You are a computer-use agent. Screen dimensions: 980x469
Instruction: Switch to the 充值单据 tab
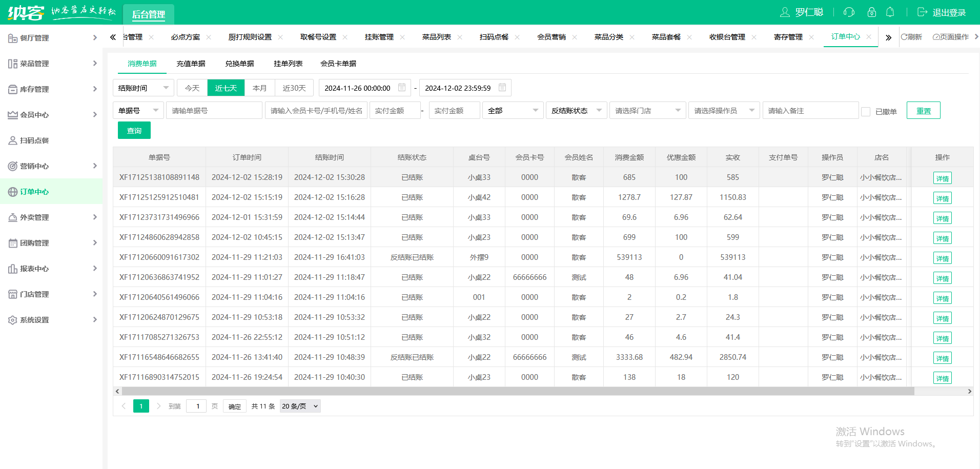click(x=191, y=64)
